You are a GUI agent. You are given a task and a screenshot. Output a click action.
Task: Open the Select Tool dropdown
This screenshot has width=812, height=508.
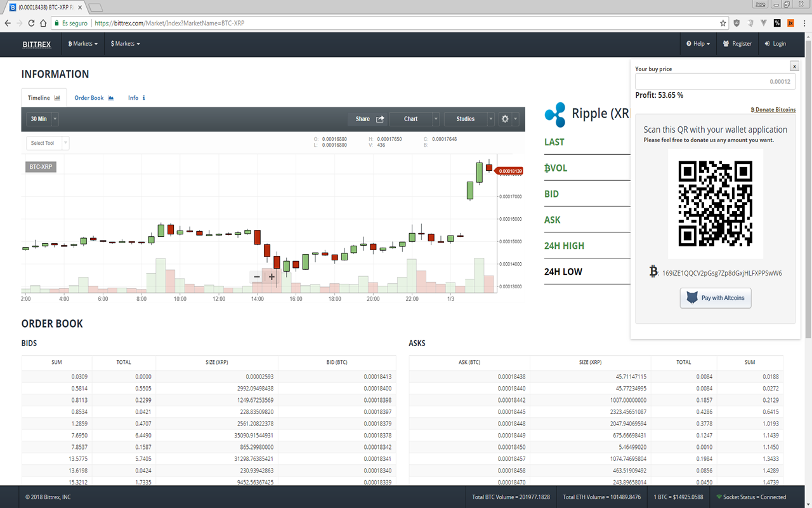(48, 143)
